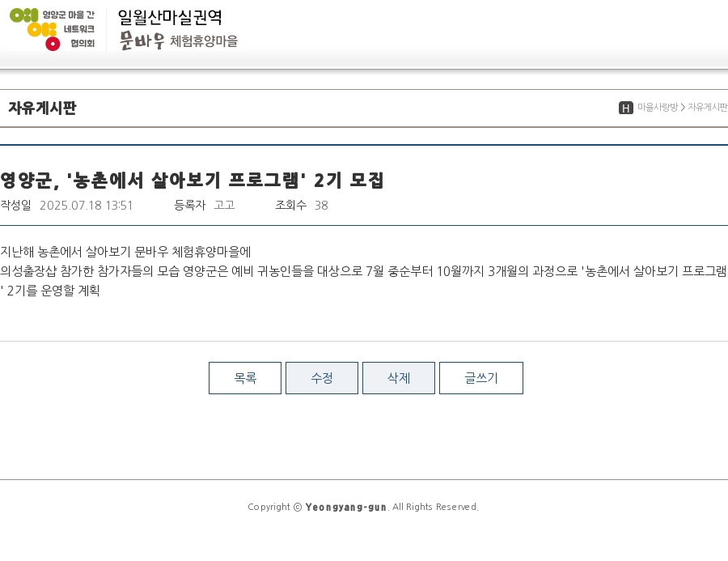Write a new post via 글쓰기
Screen dimensions: 728x561
pyautogui.click(x=481, y=378)
